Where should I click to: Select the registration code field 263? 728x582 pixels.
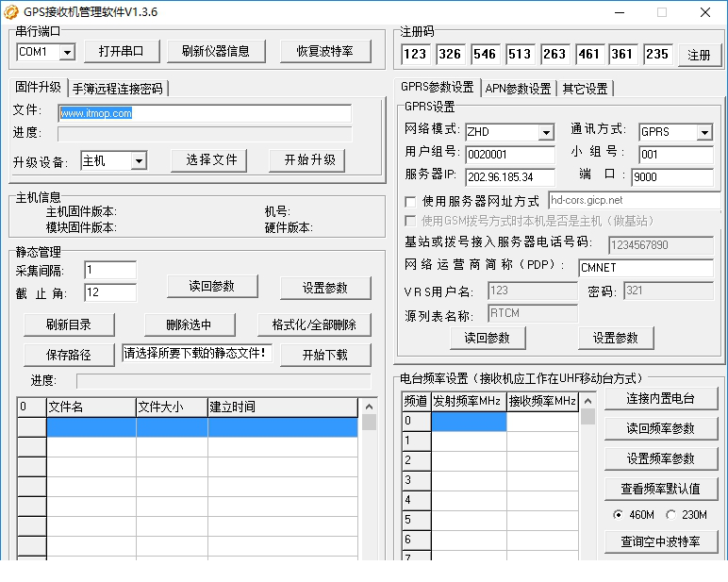tap(554, 55)
